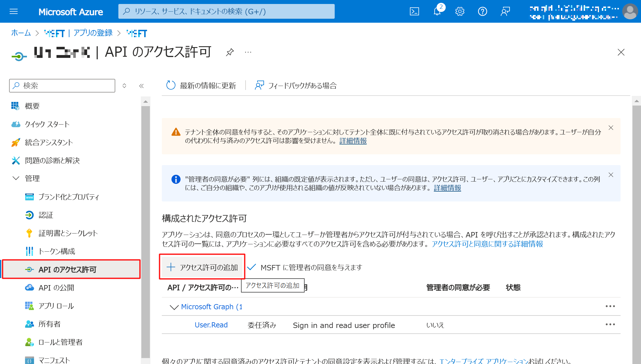The height and width of the screenshot is (364, 641).
Task: Open Microsoft Graph row ellipsis menu
Action: pos(610,306)
